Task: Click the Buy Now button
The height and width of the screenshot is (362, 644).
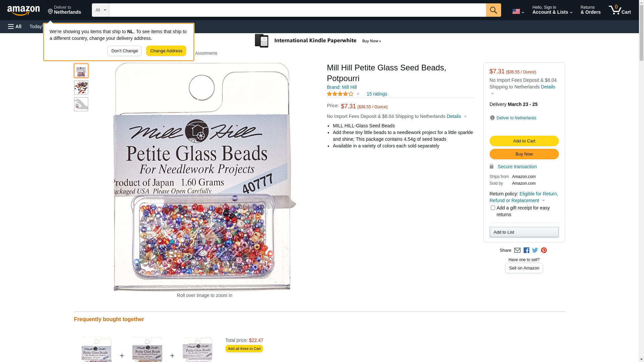Action: tap(524, 154)
